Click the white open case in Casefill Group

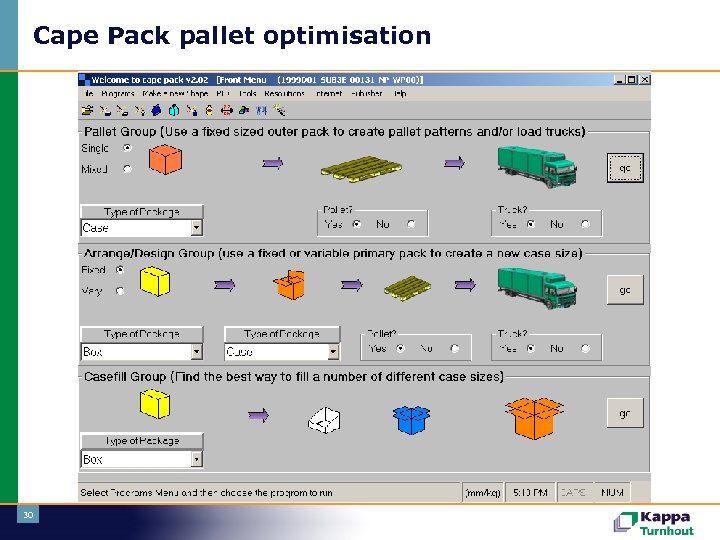coord(324,420)
